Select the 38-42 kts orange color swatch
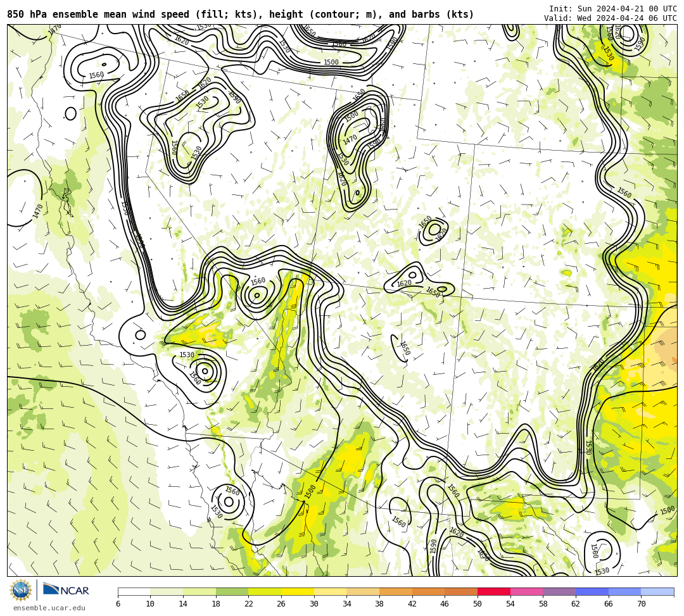The height and width of the screenshot is (616, 684). pos(396,591)
